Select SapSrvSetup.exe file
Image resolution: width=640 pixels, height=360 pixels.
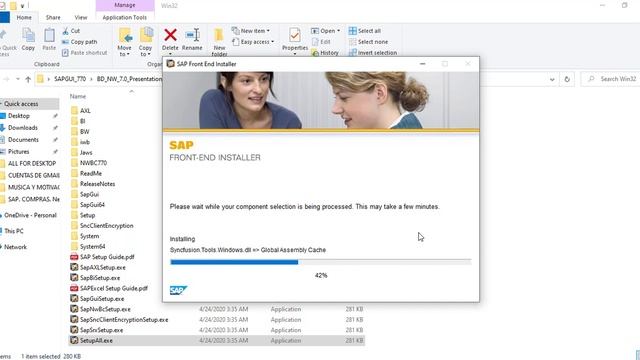[x=97, y=330]
